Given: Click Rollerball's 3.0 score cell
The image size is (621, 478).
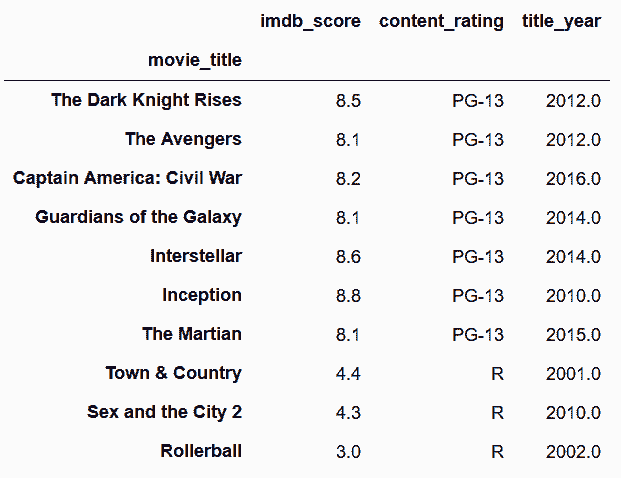Looking at the screenshot, I should pos(348,452).
